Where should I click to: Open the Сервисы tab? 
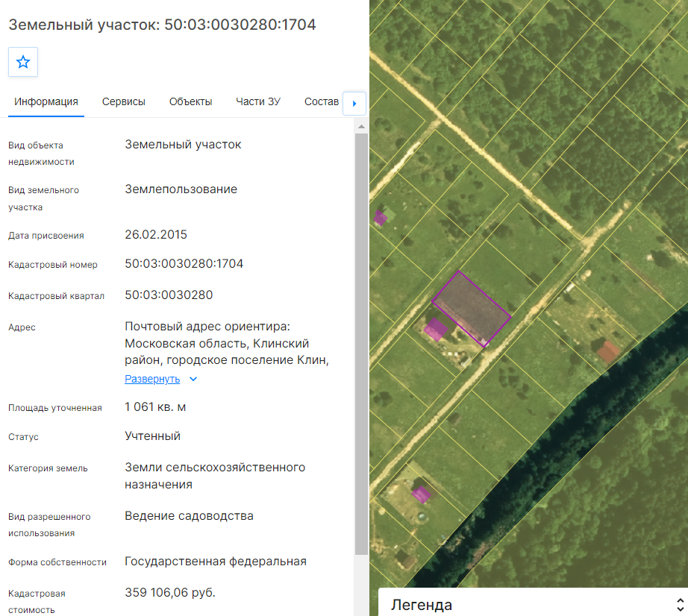(x=124, y=101)
